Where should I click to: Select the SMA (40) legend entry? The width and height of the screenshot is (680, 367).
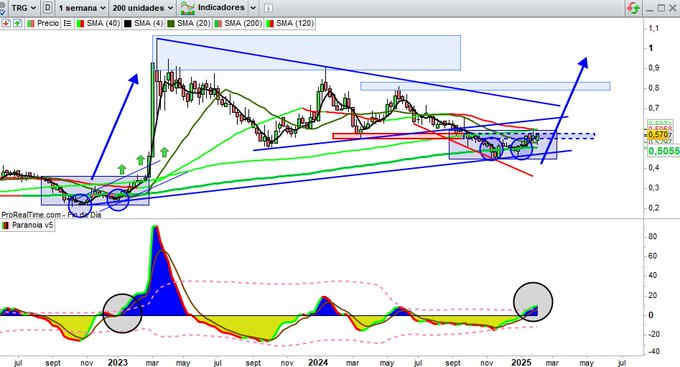(x=98, y=23)
